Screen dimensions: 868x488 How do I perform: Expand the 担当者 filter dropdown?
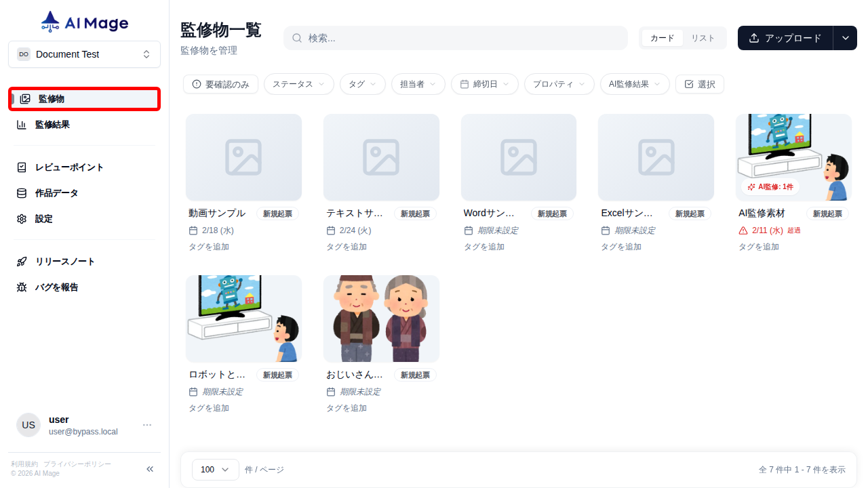(418, 84)
